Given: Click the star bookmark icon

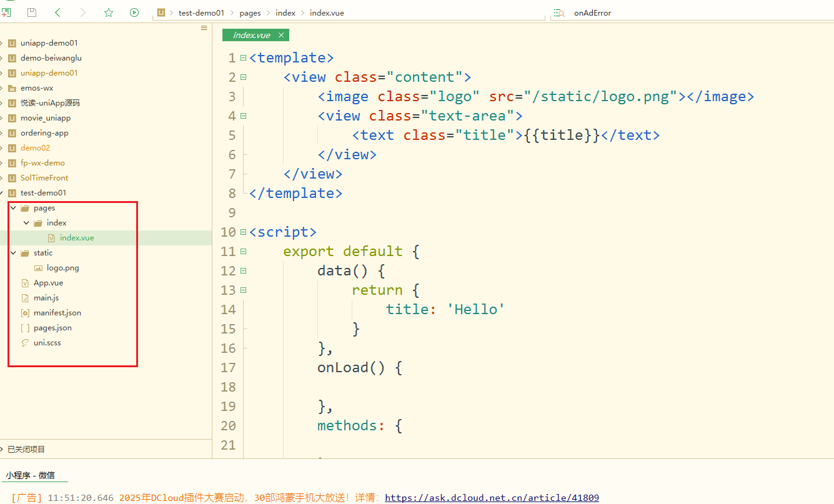Looking at the screenshot, I should (x=109, y=12).
